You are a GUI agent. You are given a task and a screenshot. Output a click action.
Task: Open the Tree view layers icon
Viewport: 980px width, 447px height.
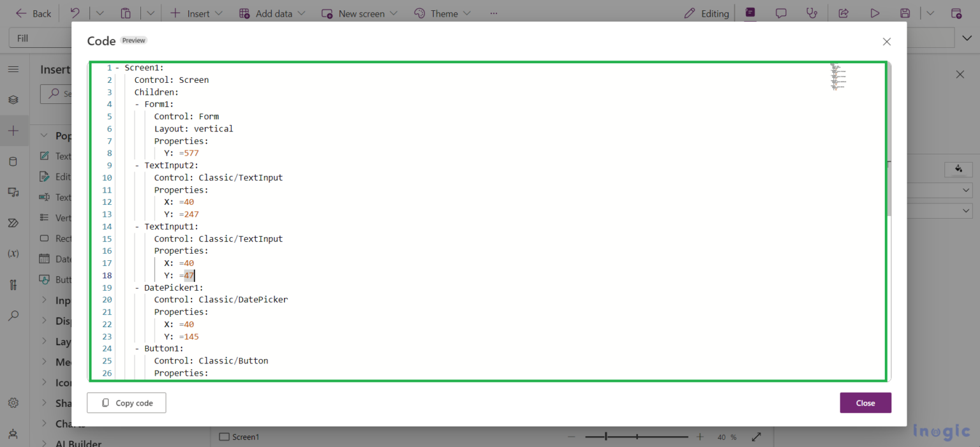pos(13,99)
